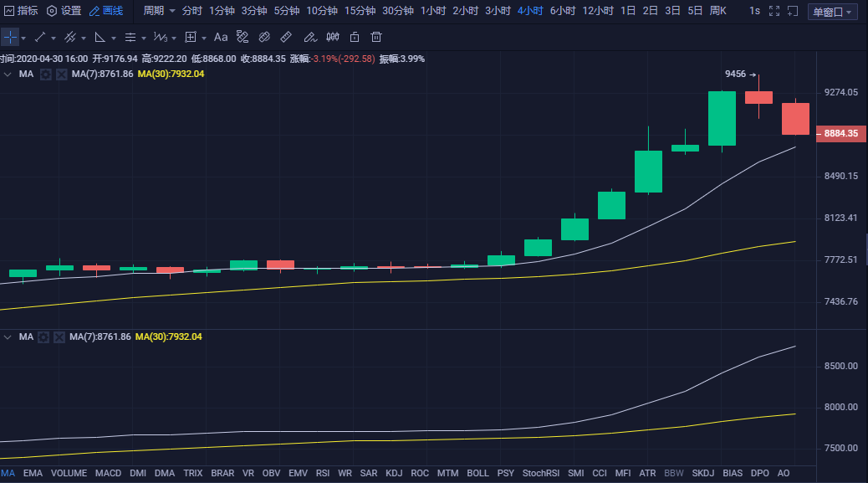Select the crosshair cursor tool
Image resolution: width=868 pixels, height=483 pixels.
click(x=11, y=37)
